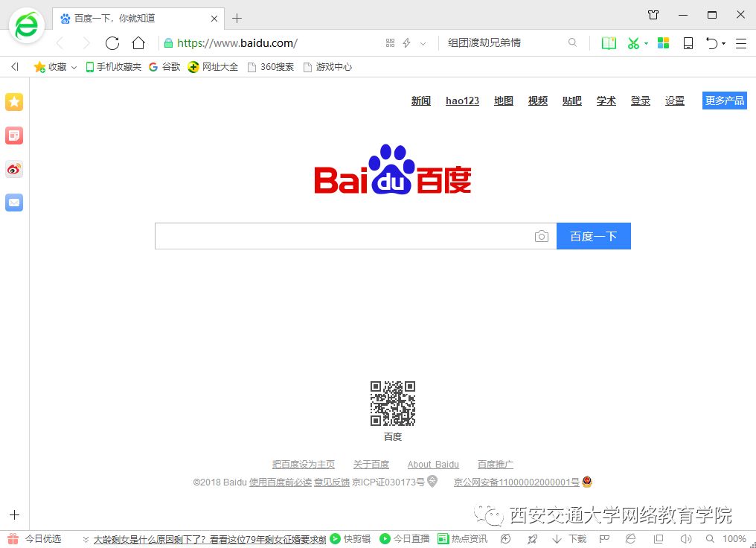Click the Baidu QR code image
The width and height of the screenshot is (756, 548).
pyautogui.click(x=392, y=404)
